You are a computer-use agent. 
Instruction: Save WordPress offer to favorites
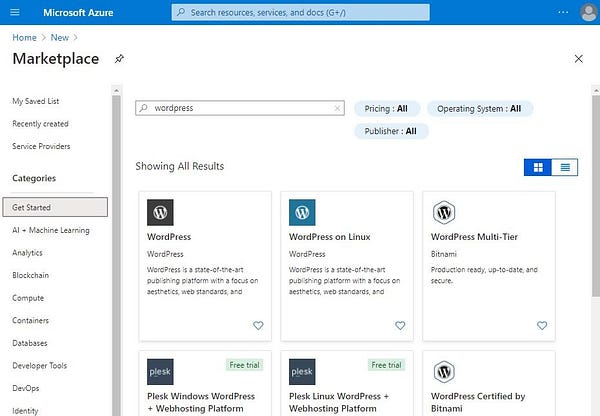[258, 325]
